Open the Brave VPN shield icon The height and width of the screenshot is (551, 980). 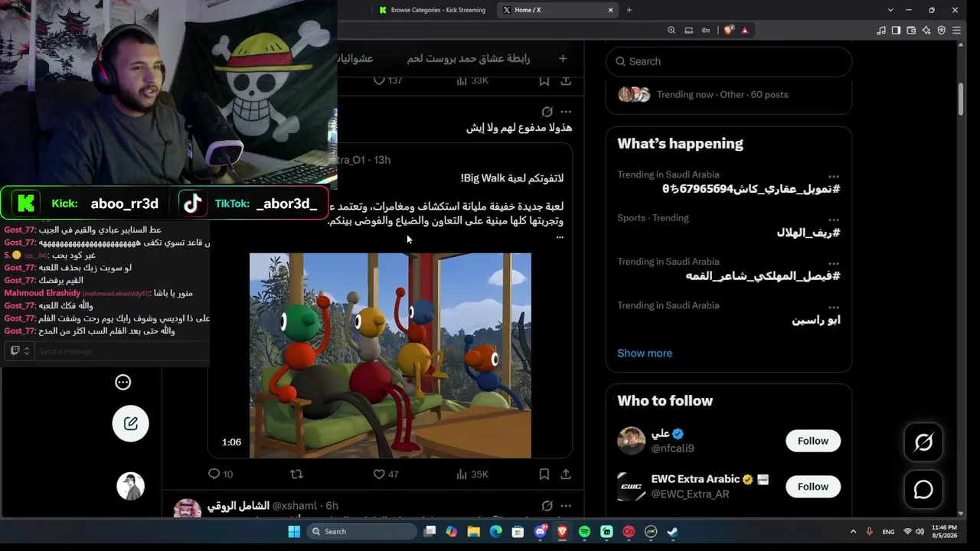point(942,31)
